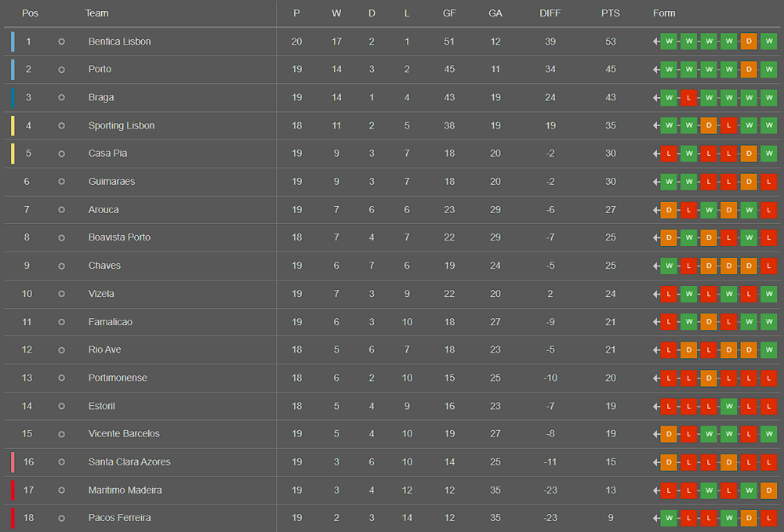784x532 pixels.
Task: Sort by the DIFF column header
Action: click(x=550, y=13)
